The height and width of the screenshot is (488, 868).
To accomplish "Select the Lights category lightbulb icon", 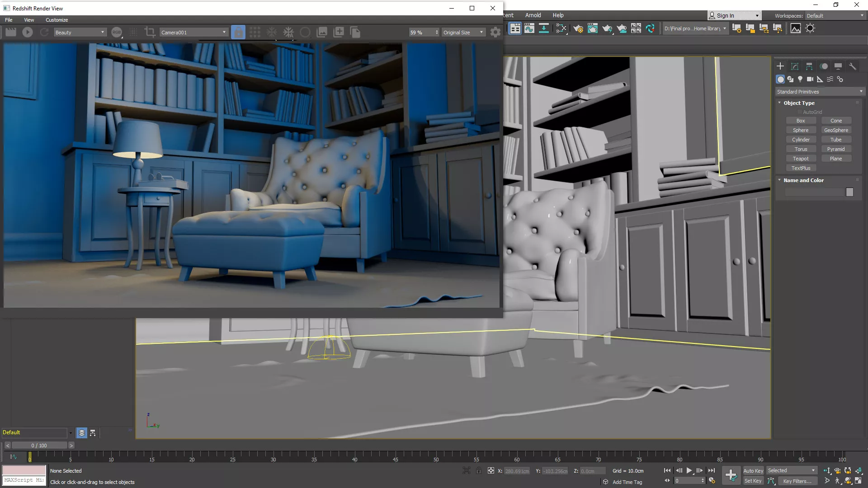I will [800, 79].
